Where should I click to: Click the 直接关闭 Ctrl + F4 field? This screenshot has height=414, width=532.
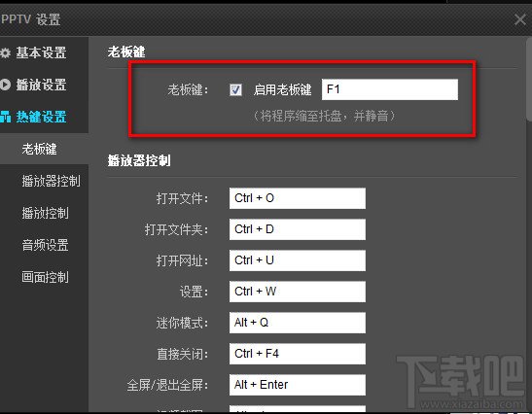(x=298, y=354)
